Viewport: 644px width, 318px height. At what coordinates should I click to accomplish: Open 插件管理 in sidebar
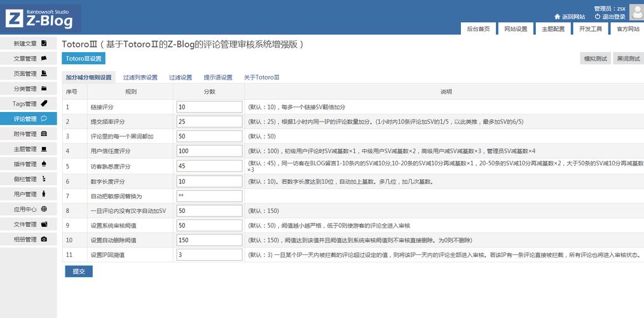(x=29, y=164)
